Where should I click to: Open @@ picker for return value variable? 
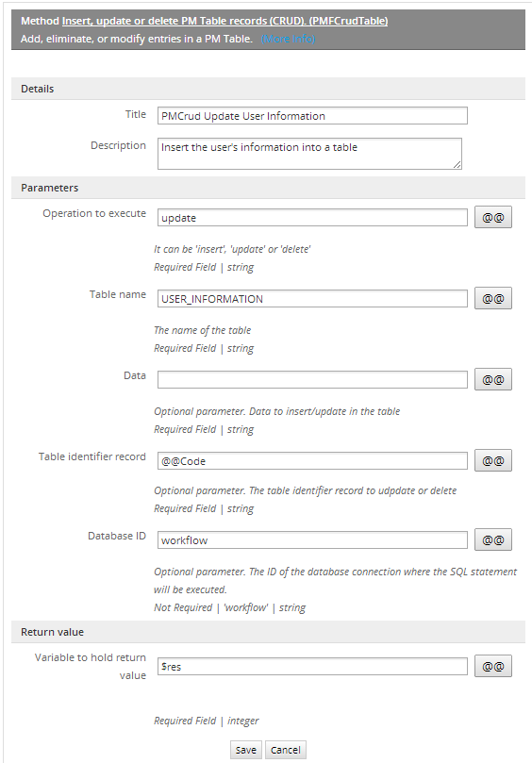tap(493, 666)
